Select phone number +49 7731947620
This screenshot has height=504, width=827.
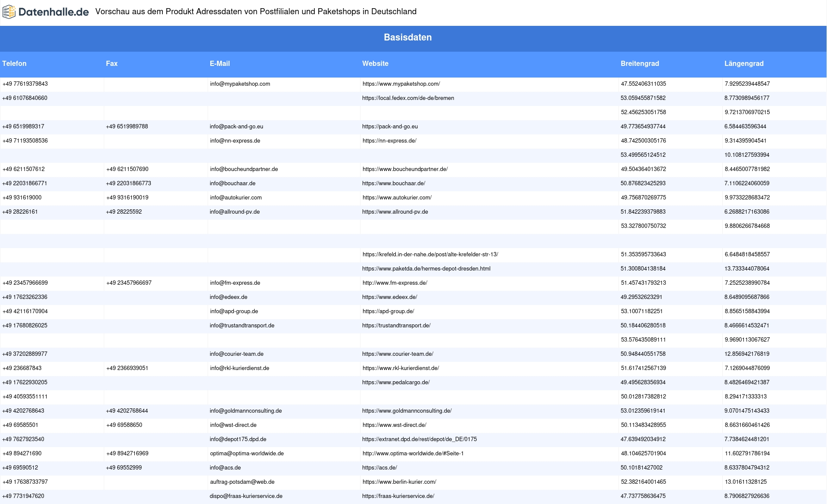pos(23,496)
